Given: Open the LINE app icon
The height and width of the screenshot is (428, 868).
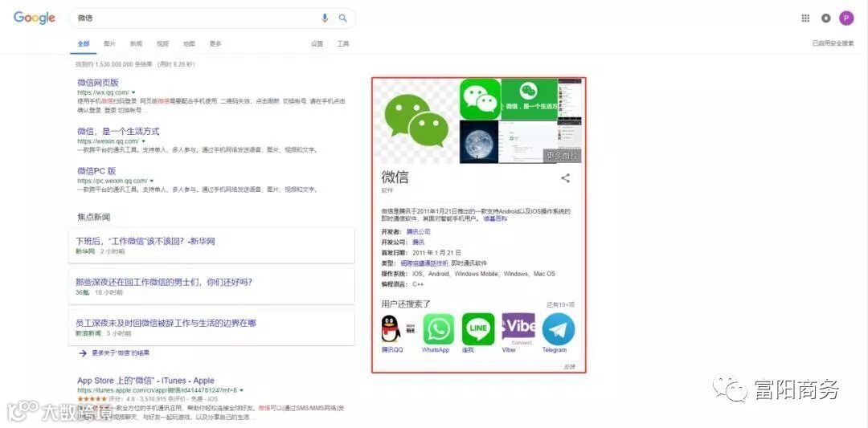Looking at the screenshot, I should (x=478, y=329).
